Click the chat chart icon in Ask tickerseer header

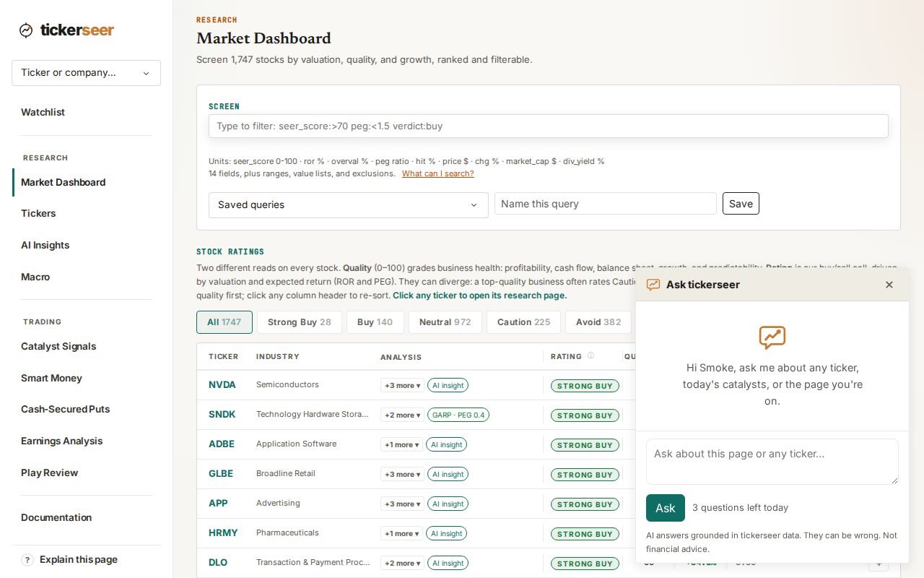coord(653,285)
